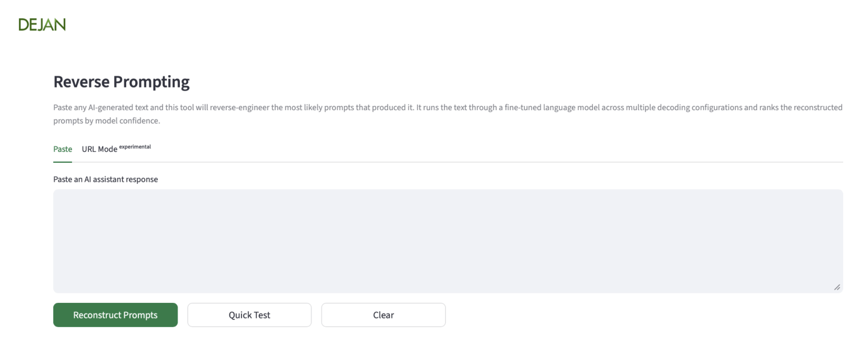Open the URL Mode tab

click(99, 149)
